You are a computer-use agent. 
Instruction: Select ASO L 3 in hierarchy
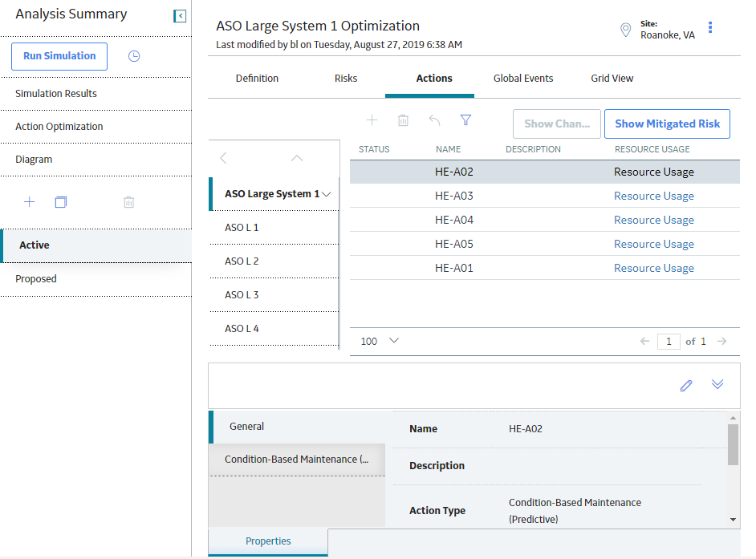[274, 295]
